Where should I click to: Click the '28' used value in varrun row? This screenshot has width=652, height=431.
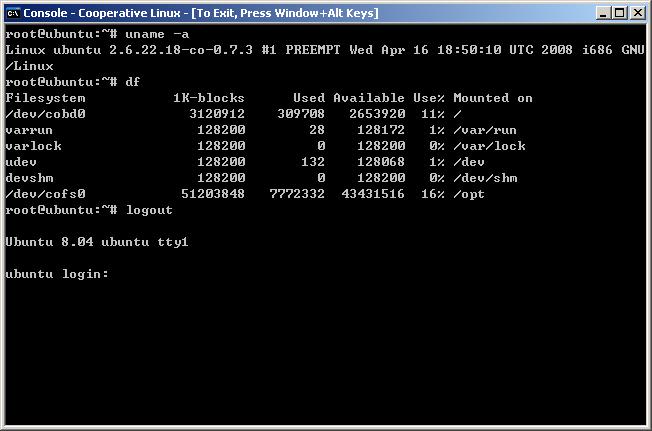point(317,130)
